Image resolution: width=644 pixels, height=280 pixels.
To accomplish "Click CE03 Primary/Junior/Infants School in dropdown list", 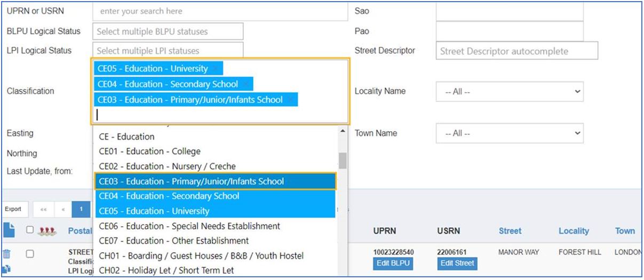I will point(215,181).
